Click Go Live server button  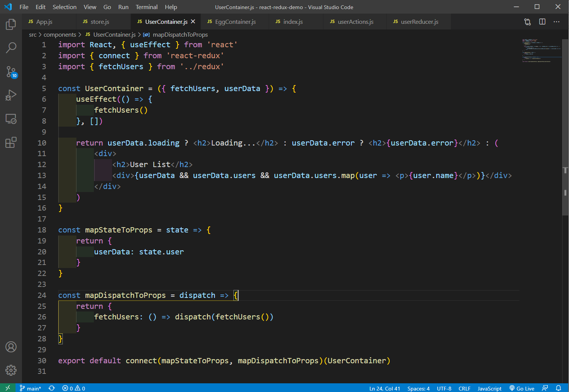pyautogui.click(x=522, y=388)
